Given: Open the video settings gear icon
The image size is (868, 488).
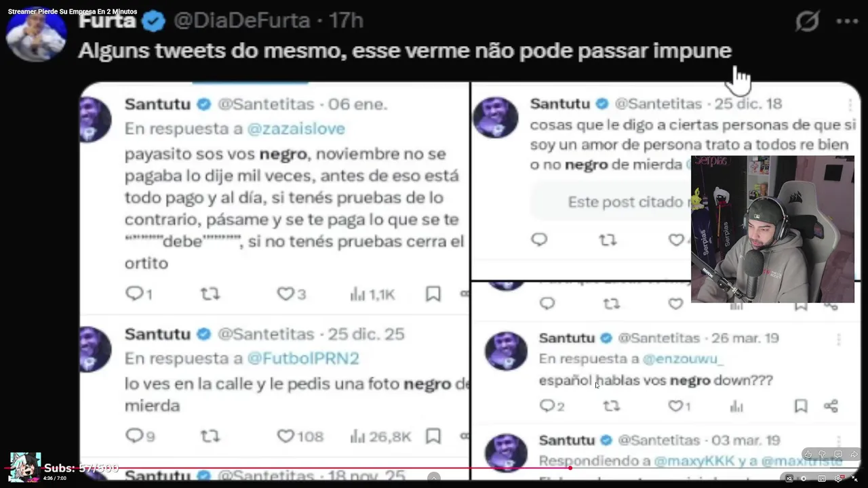Looking at the screenshot, I should coord(839,479).
